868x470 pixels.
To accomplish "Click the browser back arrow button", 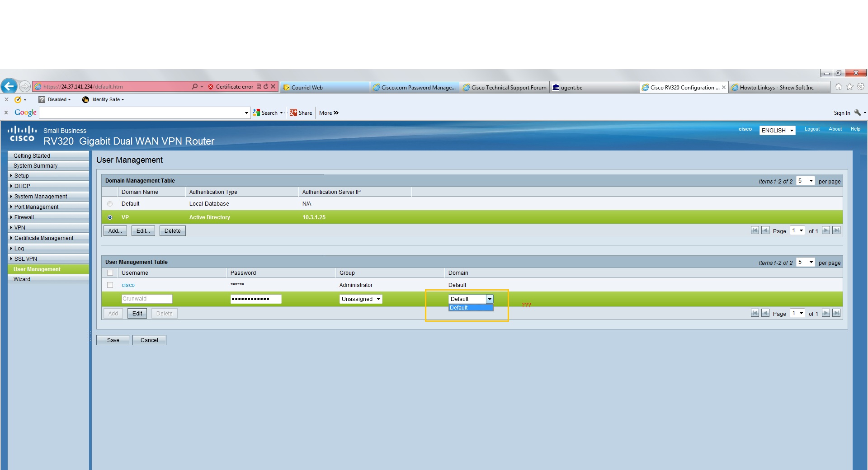I will [x=9, y=86].
